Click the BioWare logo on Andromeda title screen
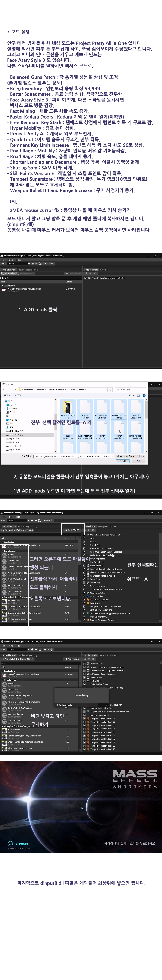 (22, 843)
